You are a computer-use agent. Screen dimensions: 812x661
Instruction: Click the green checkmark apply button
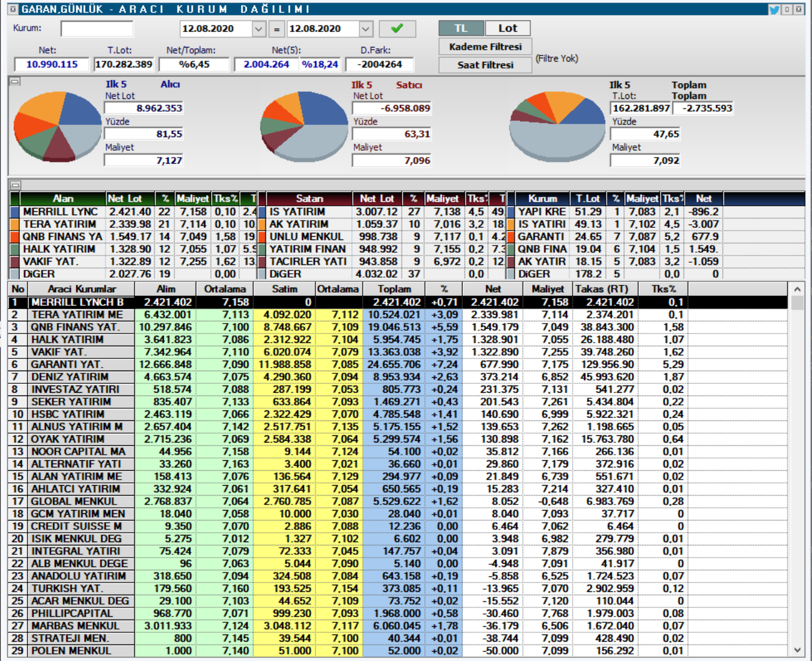(x=397, y=29)
